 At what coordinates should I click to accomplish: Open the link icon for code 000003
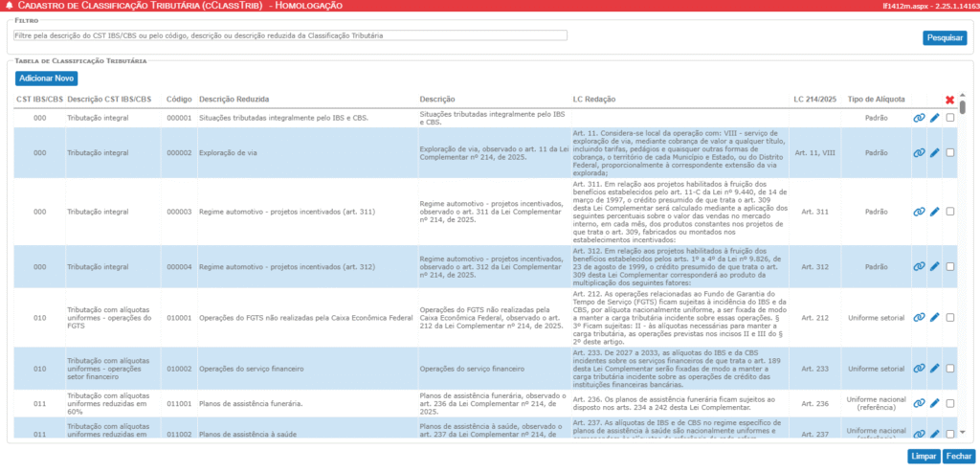[919, 212]
